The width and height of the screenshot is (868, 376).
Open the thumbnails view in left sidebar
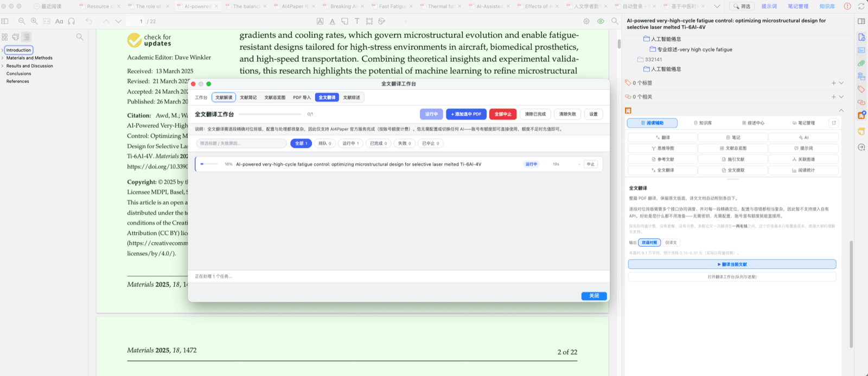[x=5, y=37]
